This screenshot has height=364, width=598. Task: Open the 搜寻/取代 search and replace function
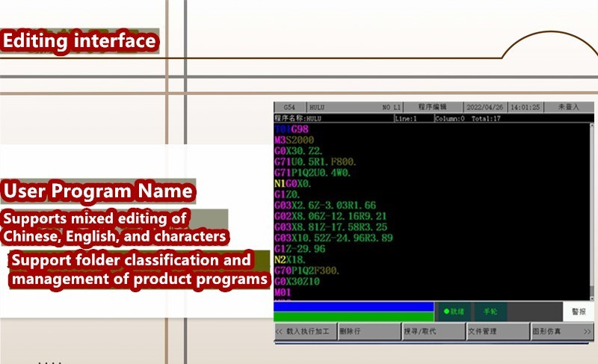(434, 331)
